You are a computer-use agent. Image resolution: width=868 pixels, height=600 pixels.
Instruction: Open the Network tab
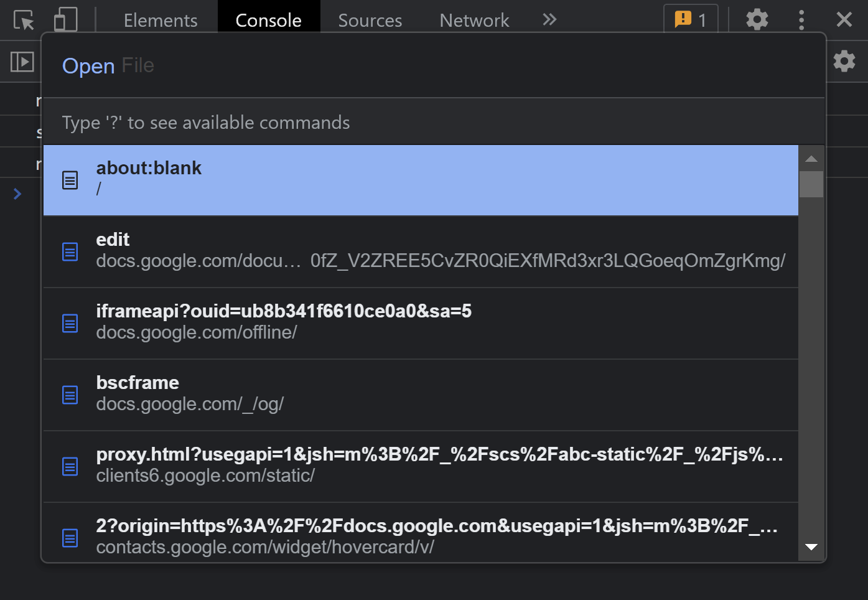[x=474, y=19]
